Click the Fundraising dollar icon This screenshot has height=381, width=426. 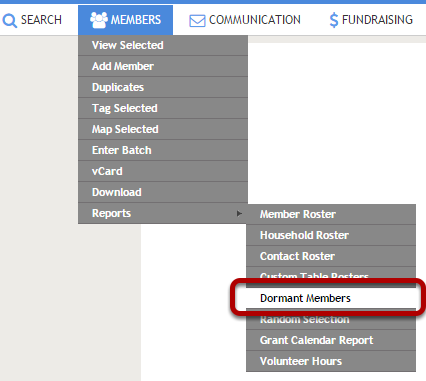click(334, 20)
